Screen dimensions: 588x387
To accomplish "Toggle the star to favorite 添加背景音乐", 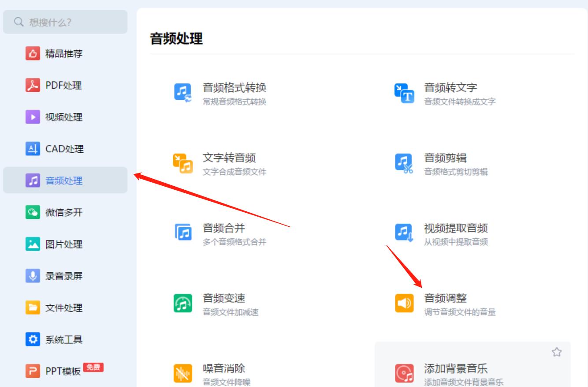I will pyautogui.click(x=558, y=352).
